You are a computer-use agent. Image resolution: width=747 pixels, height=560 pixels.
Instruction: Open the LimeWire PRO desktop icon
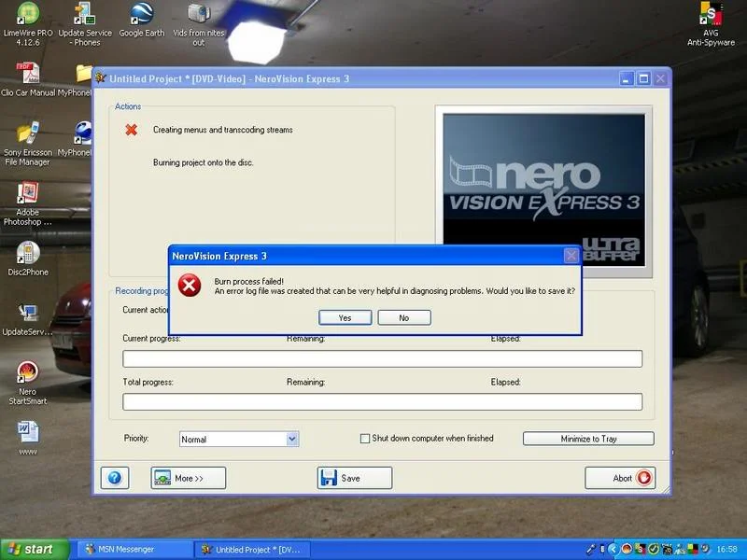click(28, 24)
